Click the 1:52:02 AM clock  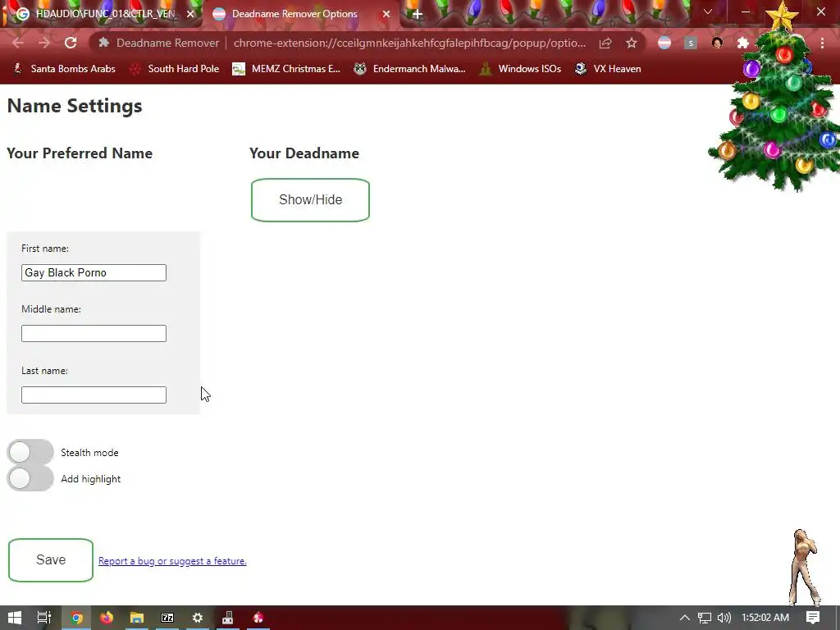pos(765,618)
